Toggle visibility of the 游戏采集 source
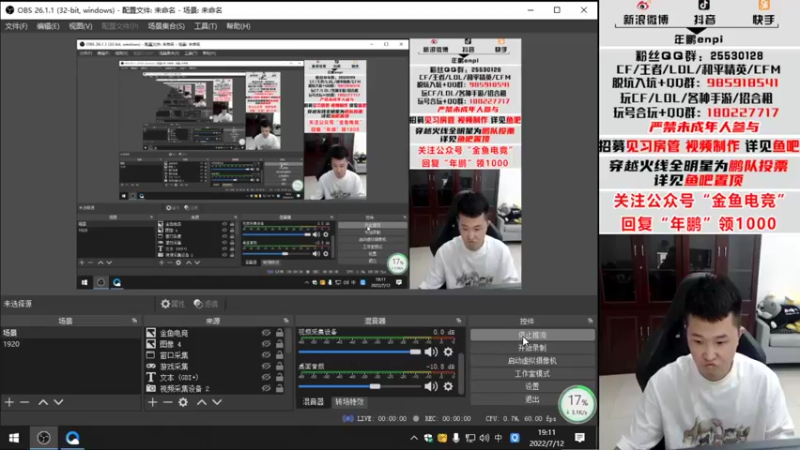This screenshot has width=800, height=450. (266, 366)
